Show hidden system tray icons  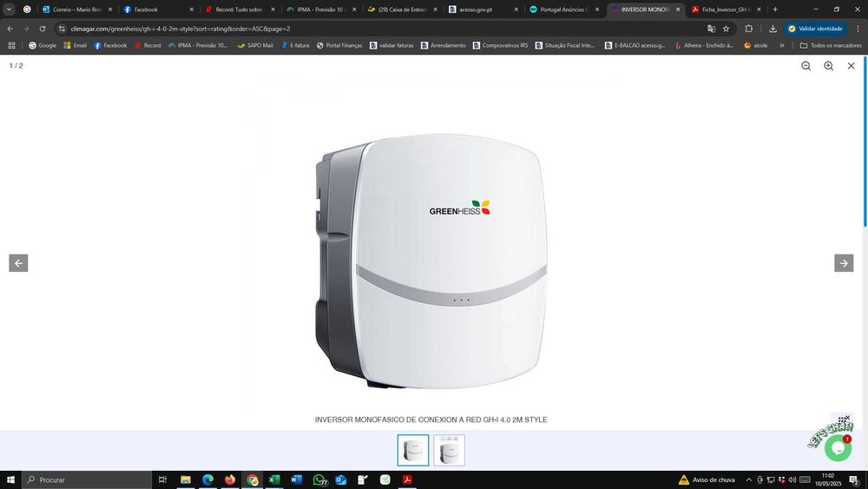coord(749,479)
